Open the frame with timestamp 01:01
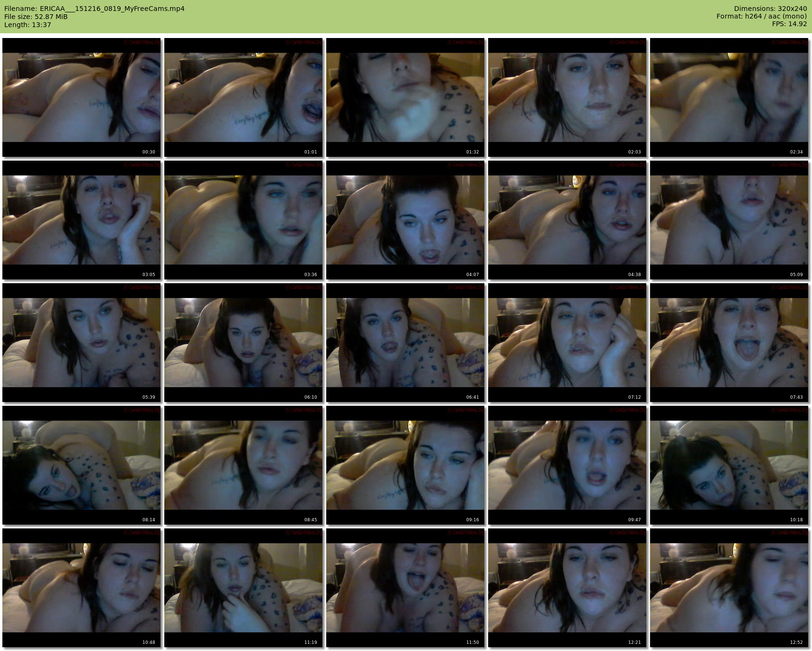Viewport: 812px width, 651px height. tap(244, 97)
